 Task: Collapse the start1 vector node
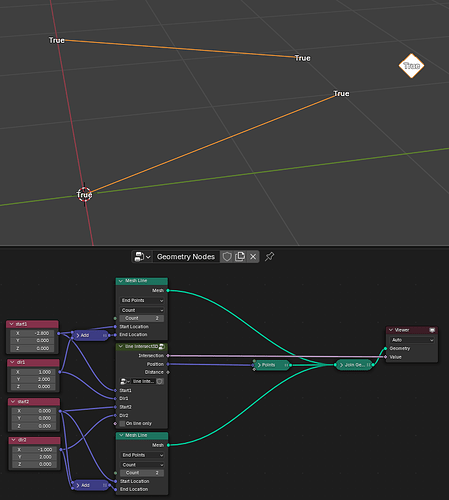12,324
